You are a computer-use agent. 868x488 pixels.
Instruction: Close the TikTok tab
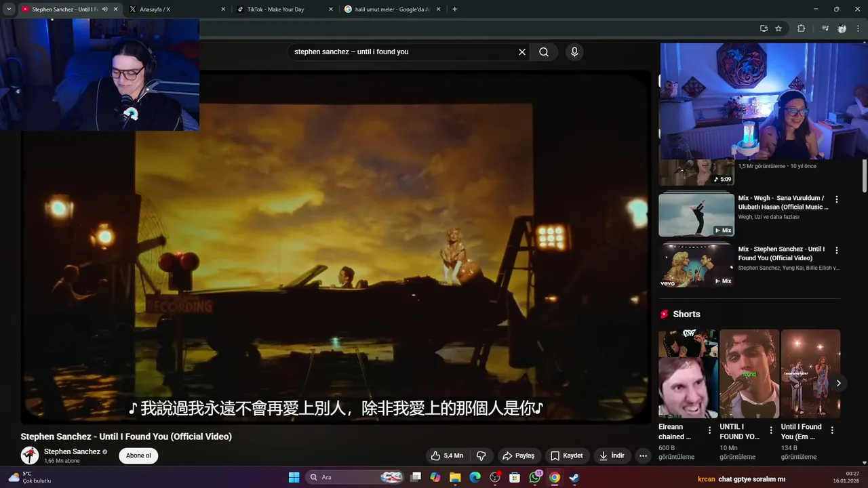330,9
